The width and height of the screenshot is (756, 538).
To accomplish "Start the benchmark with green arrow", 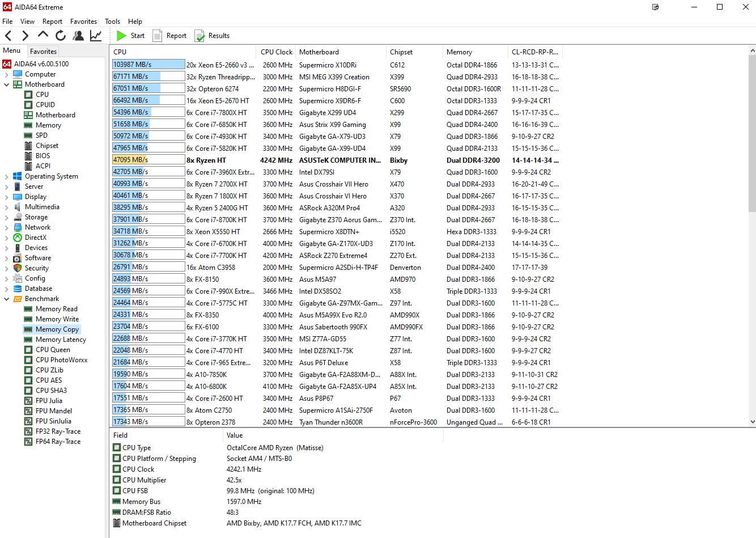I will [130, 36].
